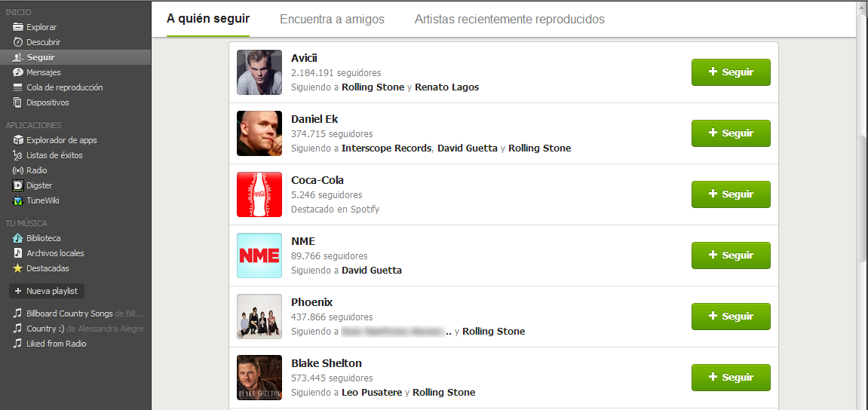The width and height of the screenshot is (868, 410).
Task: Open Explorador de apps
Action: pos(61,140)
